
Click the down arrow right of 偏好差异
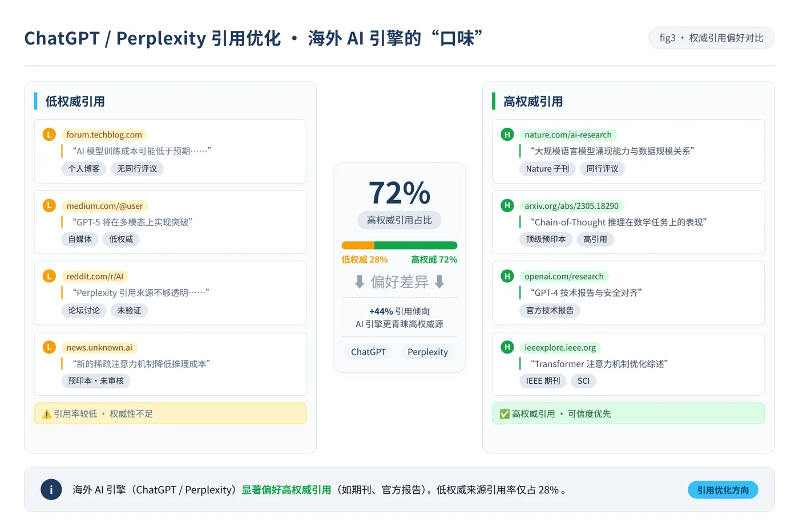point(439,282)
